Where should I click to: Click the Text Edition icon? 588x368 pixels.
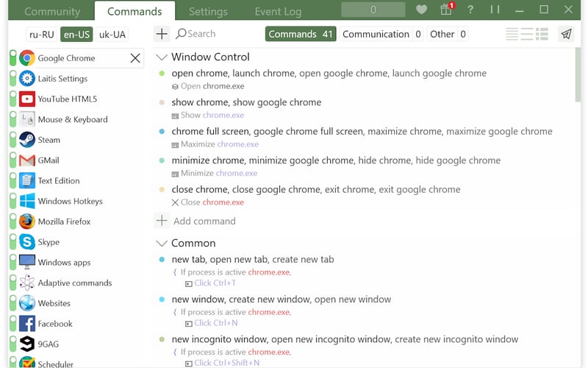[27, 180]
